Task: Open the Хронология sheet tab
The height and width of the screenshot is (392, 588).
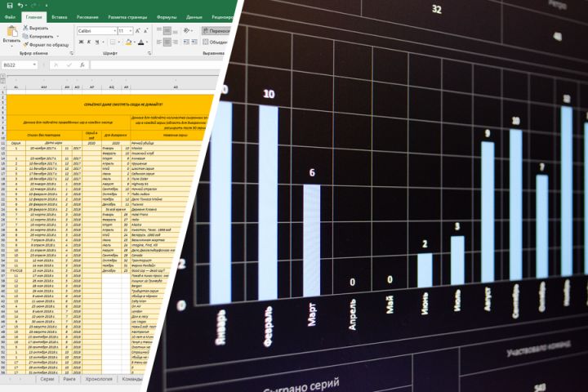Action: pyautogui.click(x=99, y=379)
